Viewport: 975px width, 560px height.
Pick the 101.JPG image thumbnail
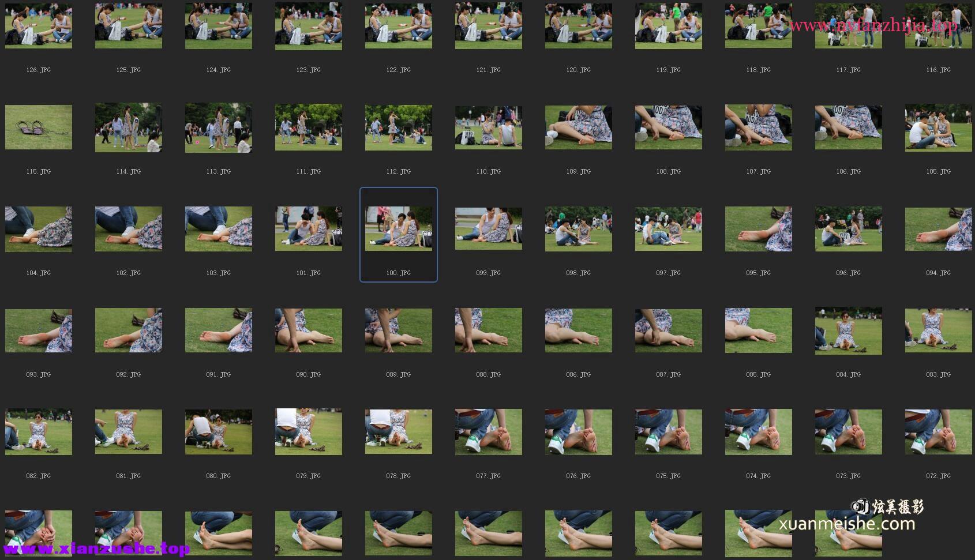point(309,228)
